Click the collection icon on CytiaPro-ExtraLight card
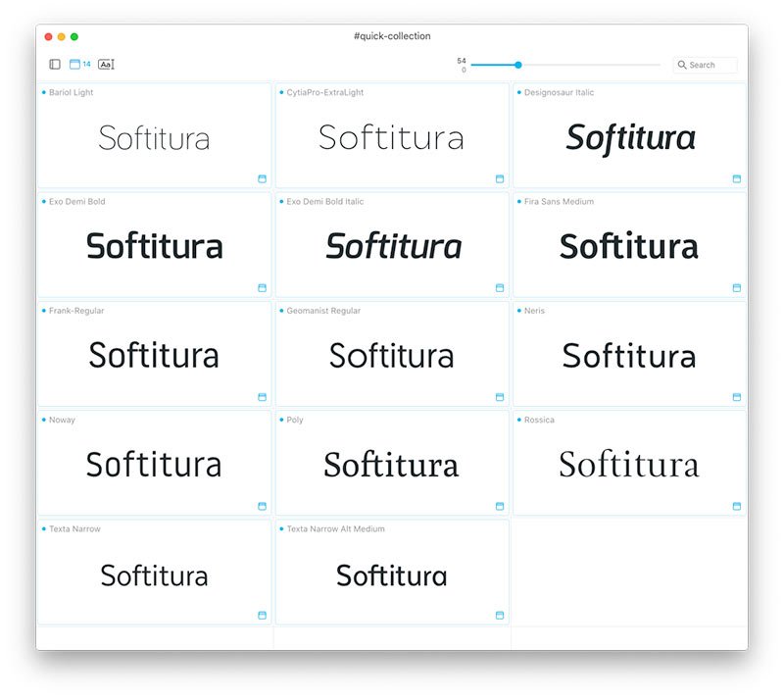The height and width of the screenshot is (698, 784). click(x=500, y=178)
